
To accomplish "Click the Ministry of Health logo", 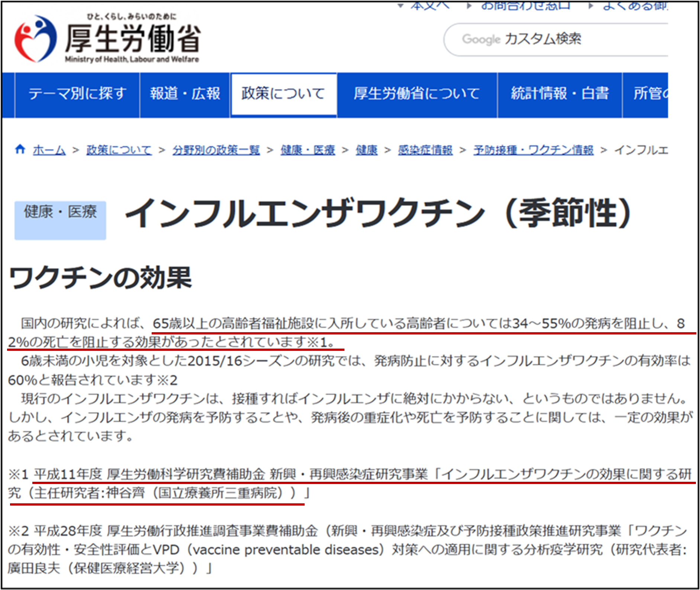I will [107, 39].
